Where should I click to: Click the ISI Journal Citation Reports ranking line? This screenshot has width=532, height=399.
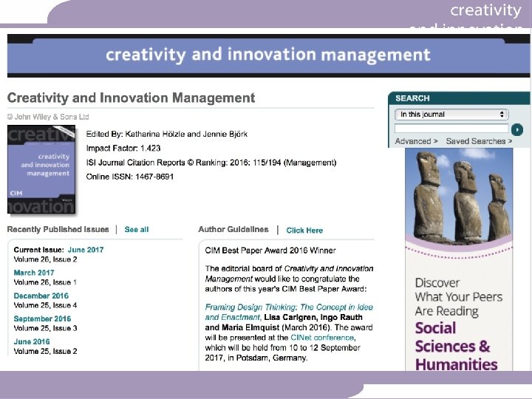click(x=211, y=163)
